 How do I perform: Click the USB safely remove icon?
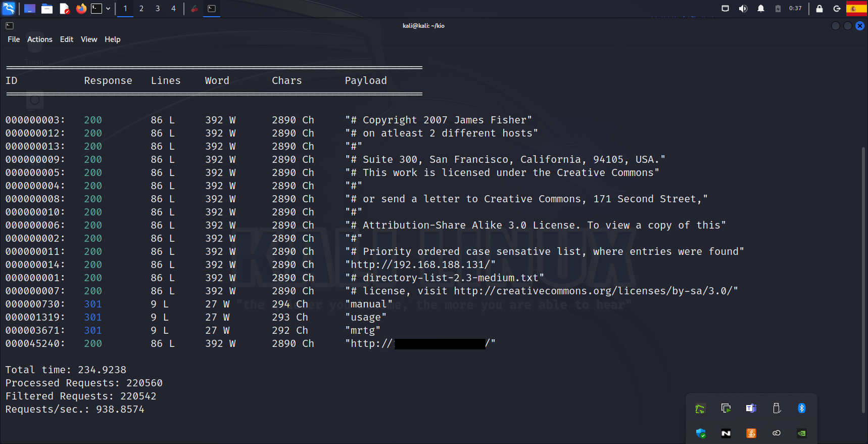[x=777, y=408]
